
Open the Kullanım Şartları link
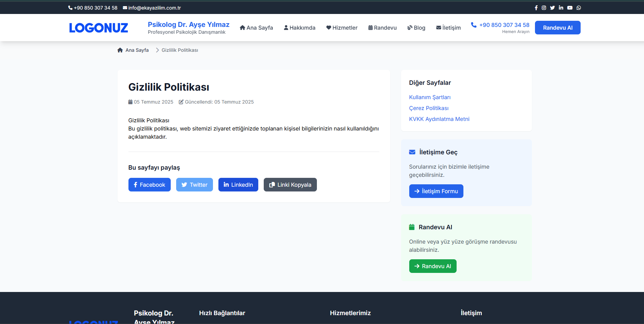pyautogui.click(x=430, y=97)
